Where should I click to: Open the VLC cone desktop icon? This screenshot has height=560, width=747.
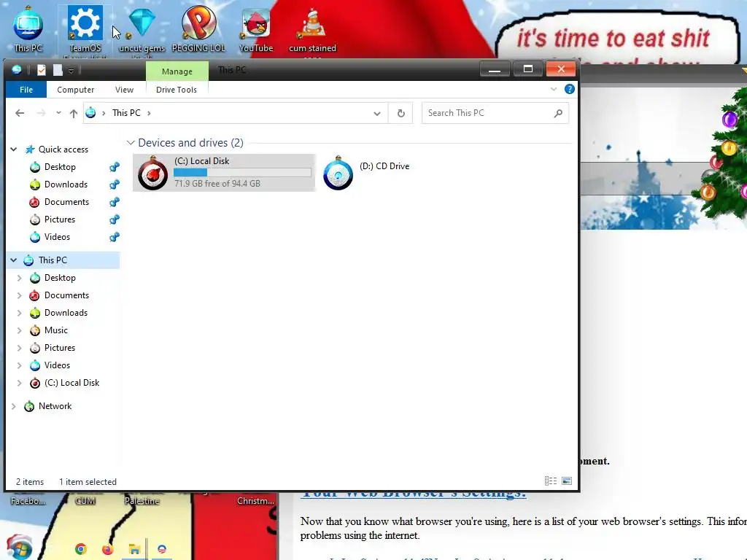[x=312, y=29]
